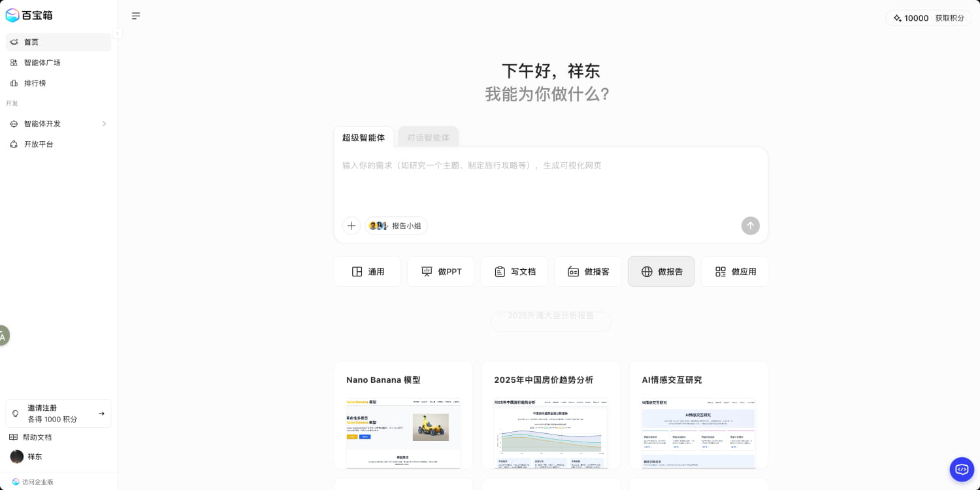The image size is (980, 490).
Task: Select the 做播客 mode button
Action: pos(588,271)
